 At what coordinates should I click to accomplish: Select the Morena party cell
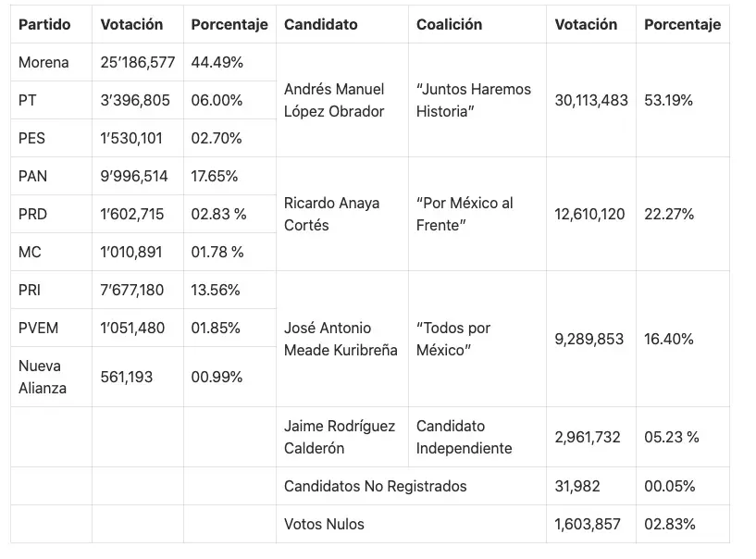click(43, 63)
